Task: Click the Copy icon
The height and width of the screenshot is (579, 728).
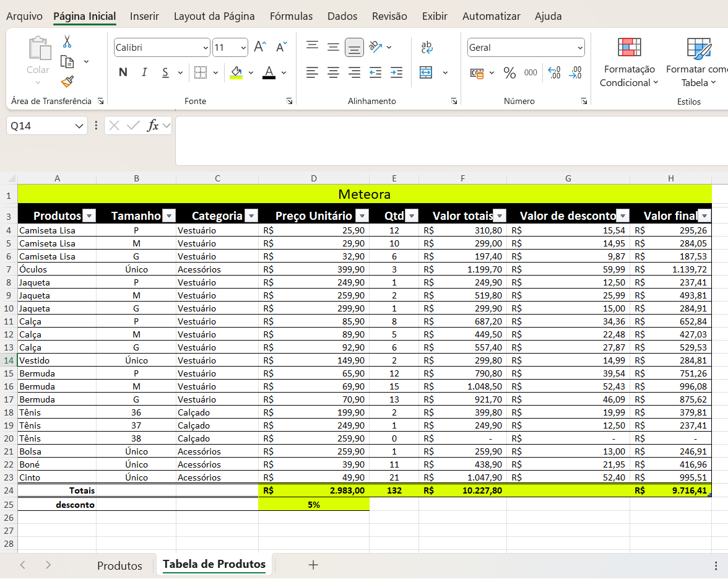Action: [x=67, y=62]
